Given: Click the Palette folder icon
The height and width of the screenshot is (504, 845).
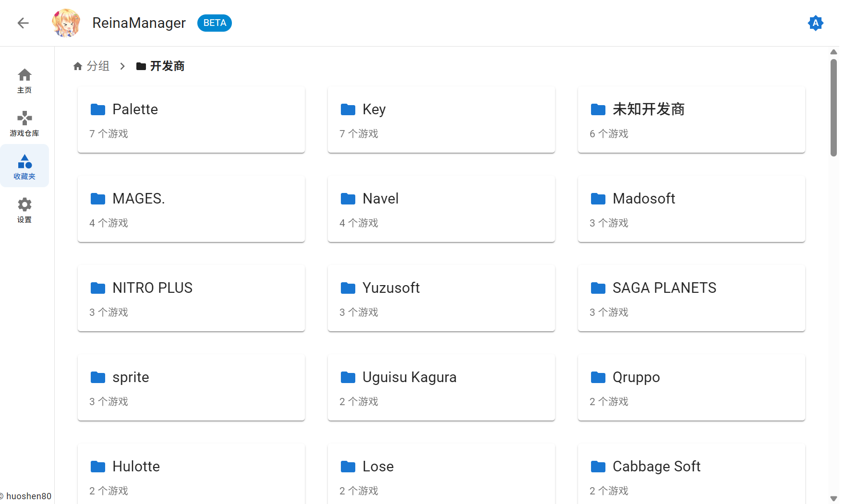Looking at the screenshot, I should point(98,109).
